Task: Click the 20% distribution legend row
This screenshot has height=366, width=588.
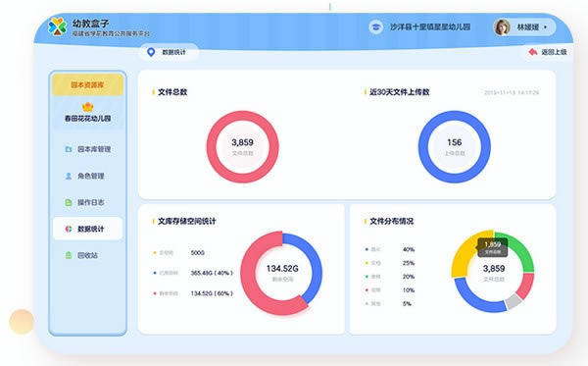Action: 390,277
